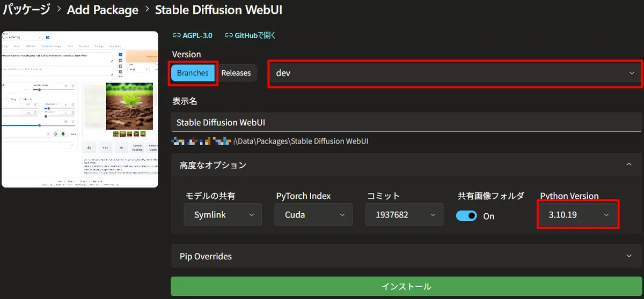Open the Symlink model sharing dropdown

[223, 214]
